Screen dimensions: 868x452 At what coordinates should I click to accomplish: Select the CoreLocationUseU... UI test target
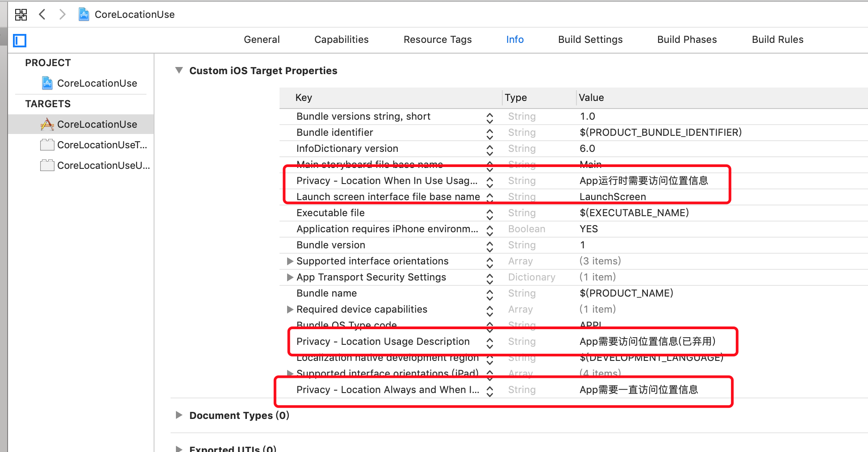tap(95, 165)
